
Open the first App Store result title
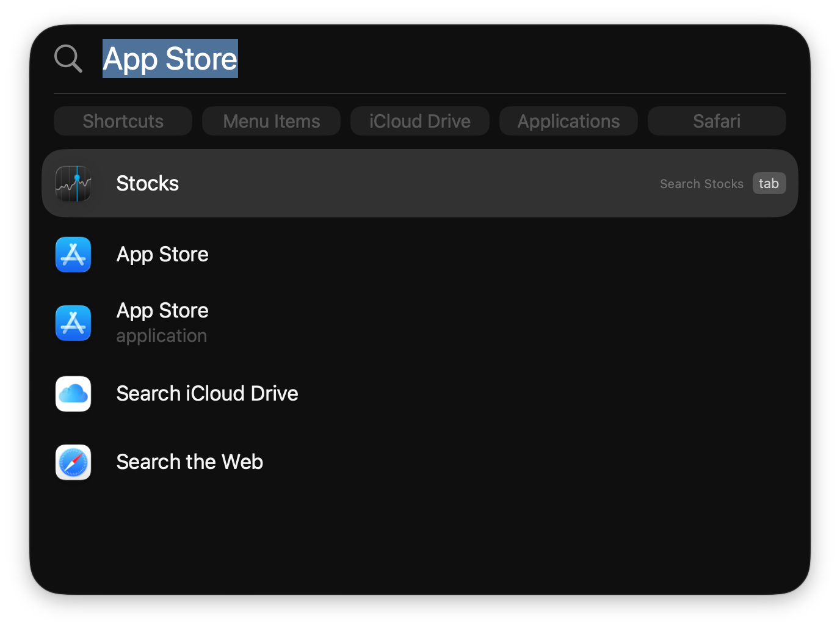pos(162,254)
